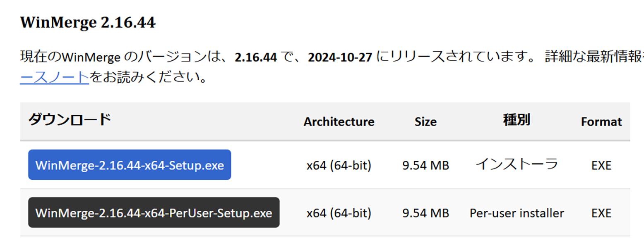The image size is (644, 238).
Task: Click the bold 2024-10-27 release date
Action: click(x=340, y=57)
